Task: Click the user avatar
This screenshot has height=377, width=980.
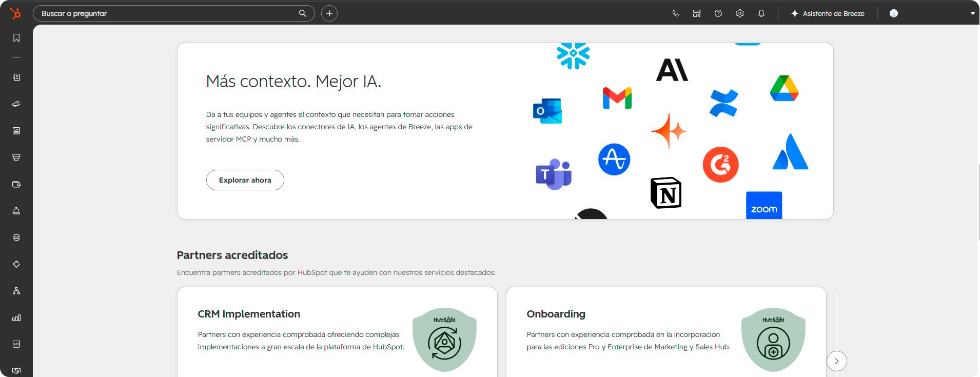Action: point(894,13)
